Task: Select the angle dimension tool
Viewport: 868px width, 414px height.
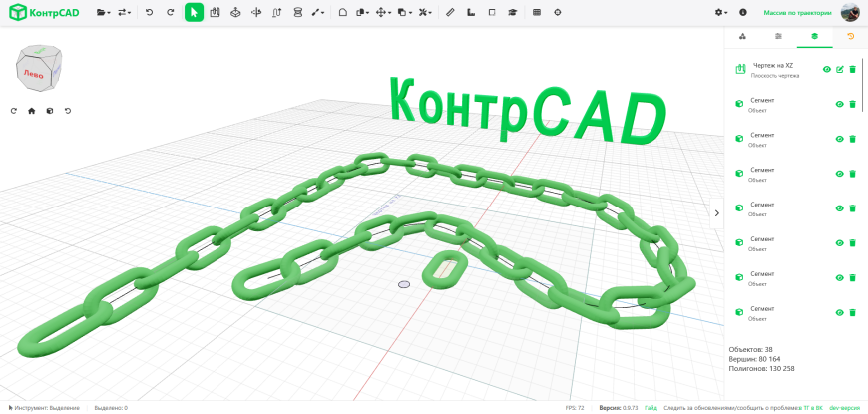Action: (x=471, y=12)
